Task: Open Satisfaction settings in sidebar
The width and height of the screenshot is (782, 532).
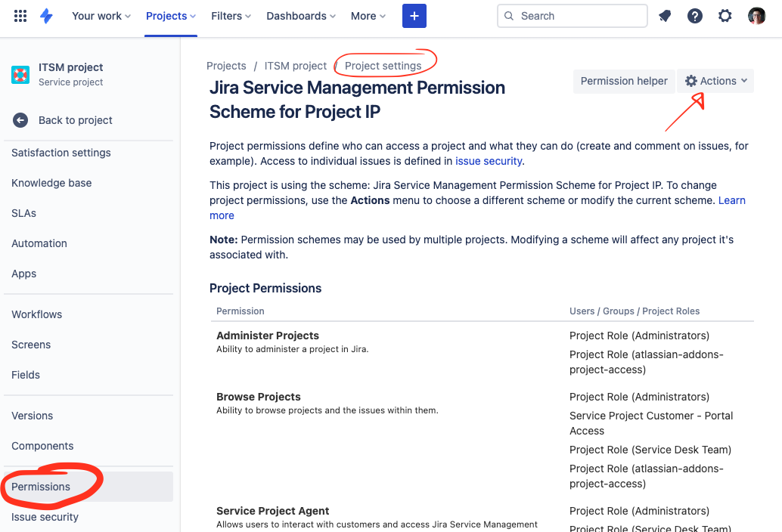Action: pos(61,153)
